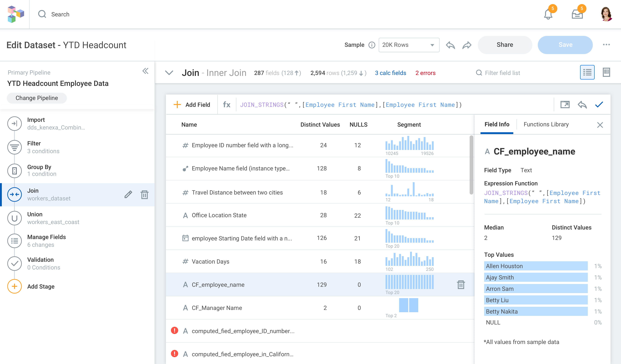The width and height of the screenshot is (621, 364).
Task: Switch to table preview view toggle
Action: tap(606, 72)
